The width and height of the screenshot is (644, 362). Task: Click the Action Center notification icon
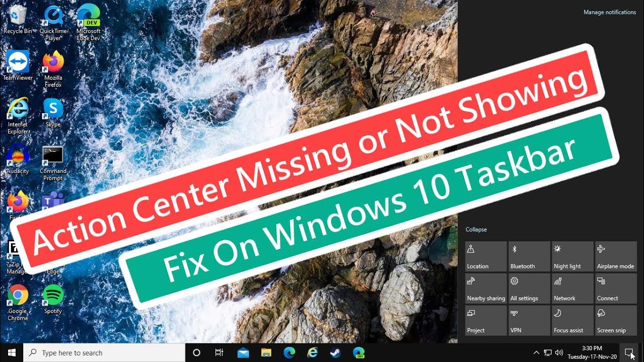(x=629, y=352)
